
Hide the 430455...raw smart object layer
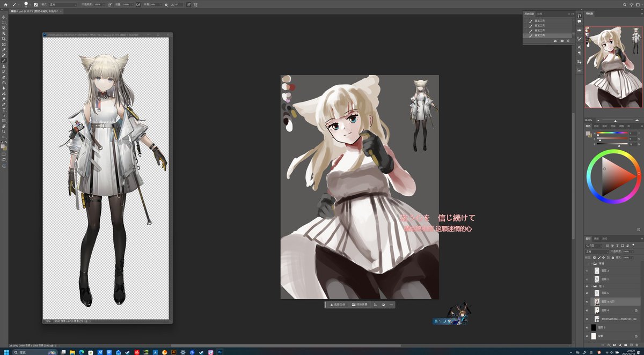click(587, 319)
